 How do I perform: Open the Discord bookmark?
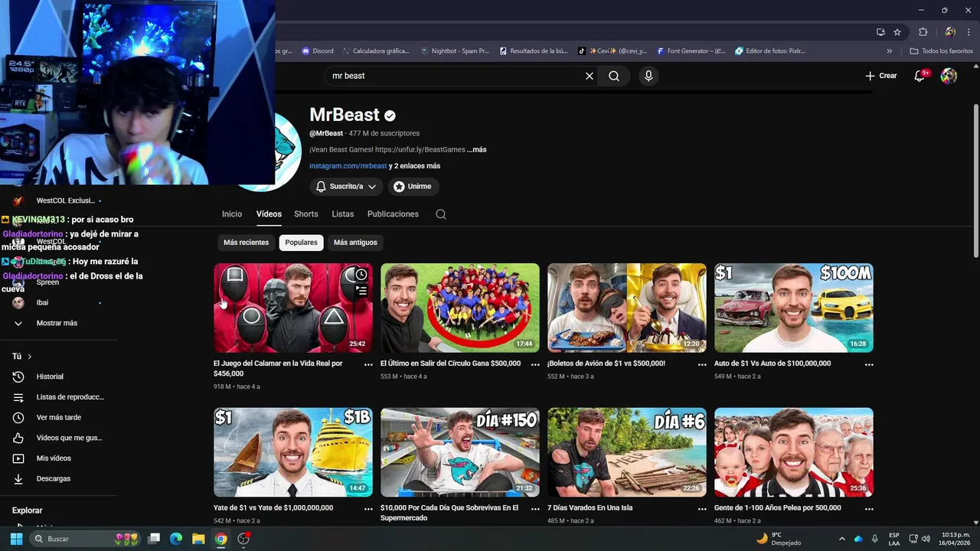(x=318, y=51)
